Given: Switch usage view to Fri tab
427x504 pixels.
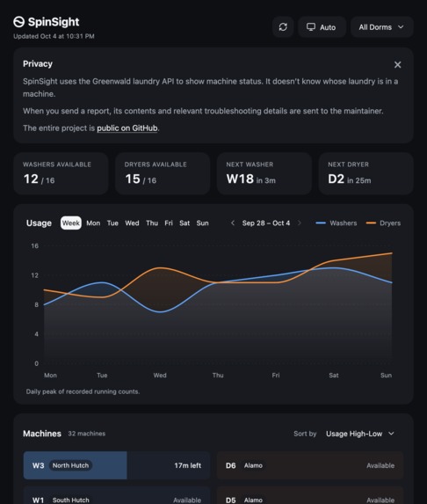Looking at the screenshot, I should (x=169, y=223).
